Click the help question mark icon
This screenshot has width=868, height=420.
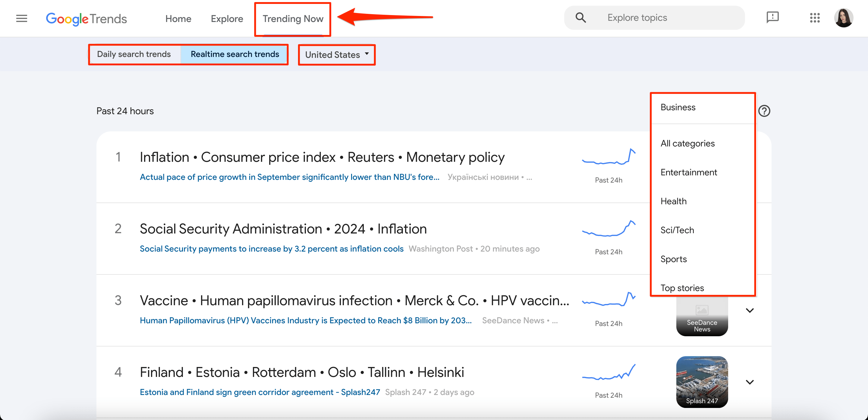click(x=764, y=111)
